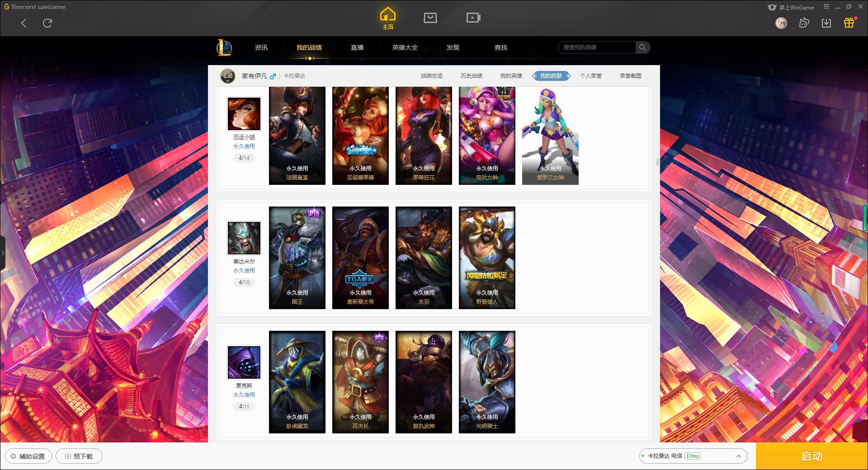The image size is (868, 470).
Task: Open the game store bag icon
Action: [430, 18]
